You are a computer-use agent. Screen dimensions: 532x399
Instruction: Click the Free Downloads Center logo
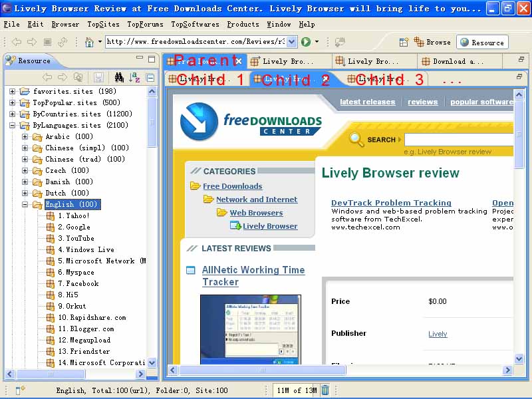pos(251,122)
